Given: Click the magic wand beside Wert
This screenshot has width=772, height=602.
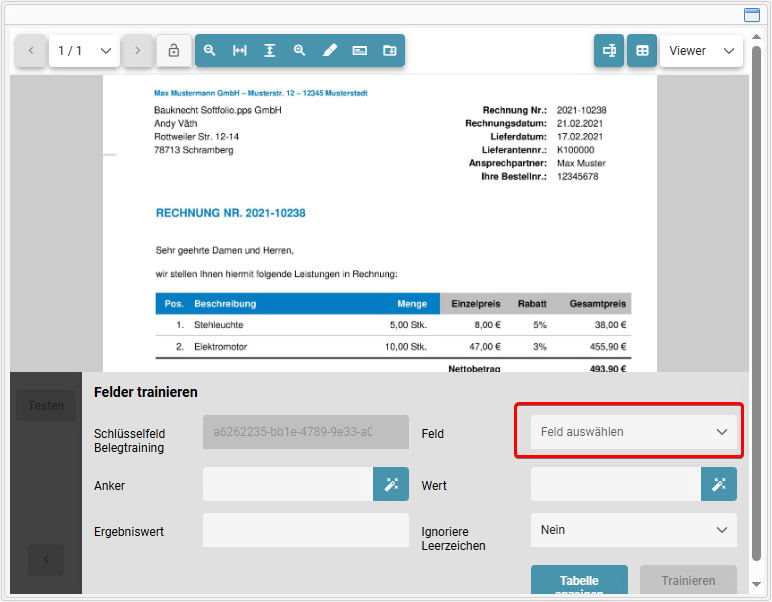Looking at the screenshot, I should pyautogui.click(x=719, y=484).
